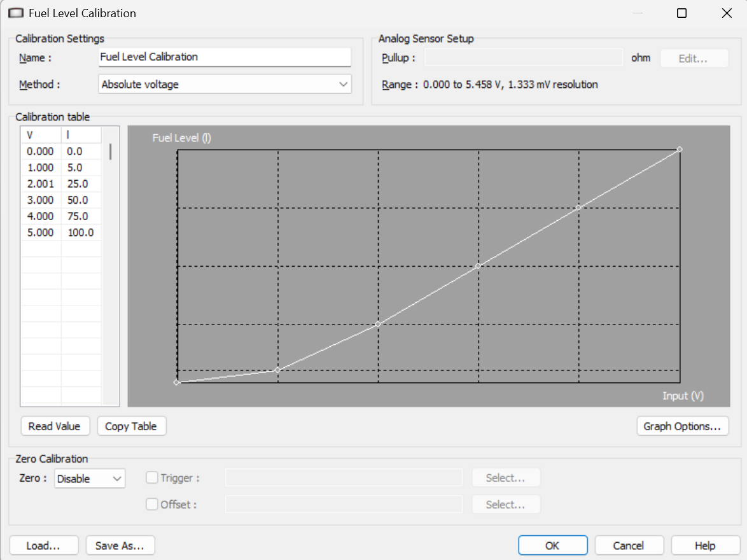The image size is (747, 560).
Task: Click the graph point at top right
Action: pyautogui.click(x=680, y=150)
